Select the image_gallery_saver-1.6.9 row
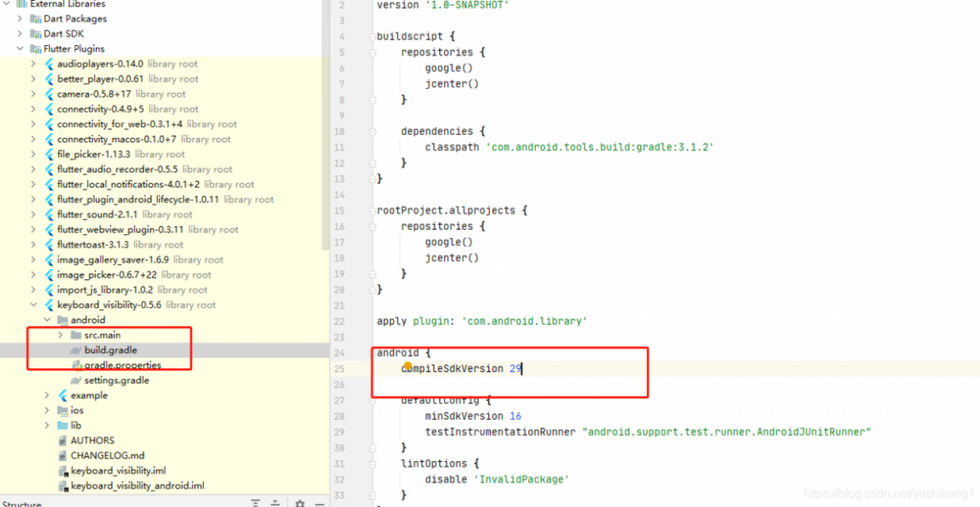980x507 pixels. 165,260
